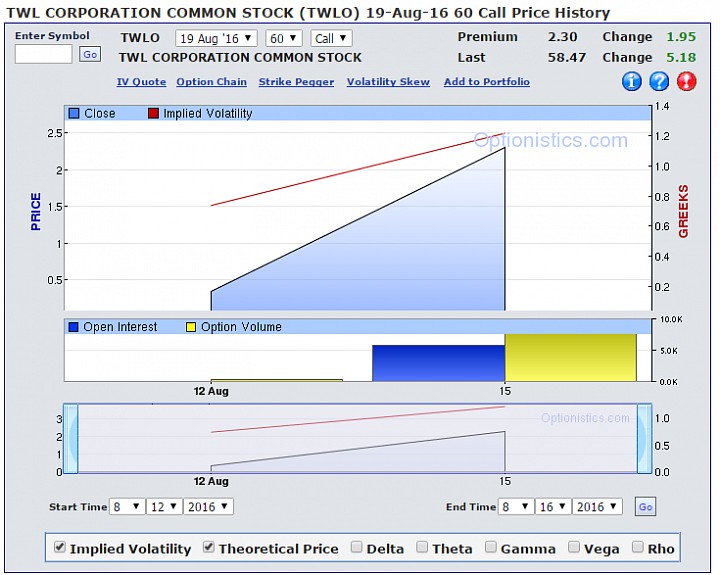Open the Call option type dropdown
Image resolution: width=720 pixels, height=575 pixels.
tap(332, 39)
